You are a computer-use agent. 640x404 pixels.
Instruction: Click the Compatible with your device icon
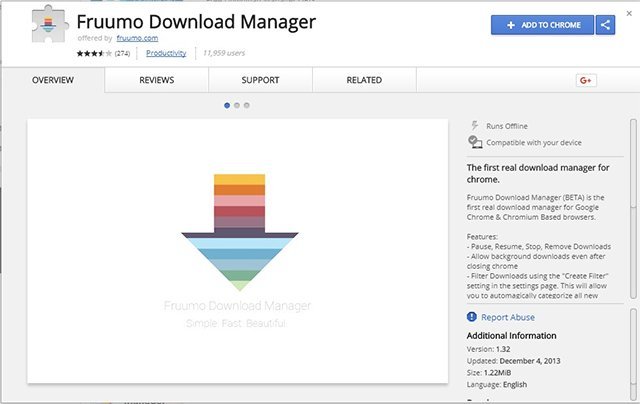coord(475,142)
